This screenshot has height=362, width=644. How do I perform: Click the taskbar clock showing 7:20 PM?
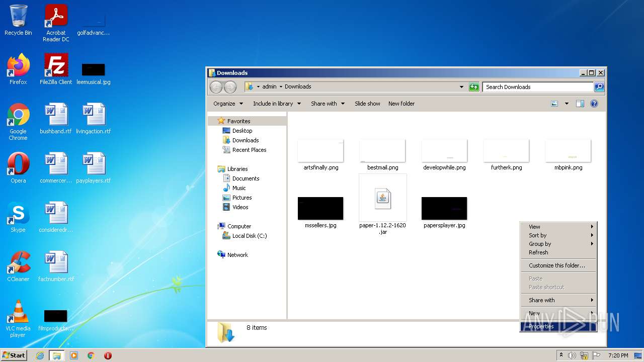(617, 355)
